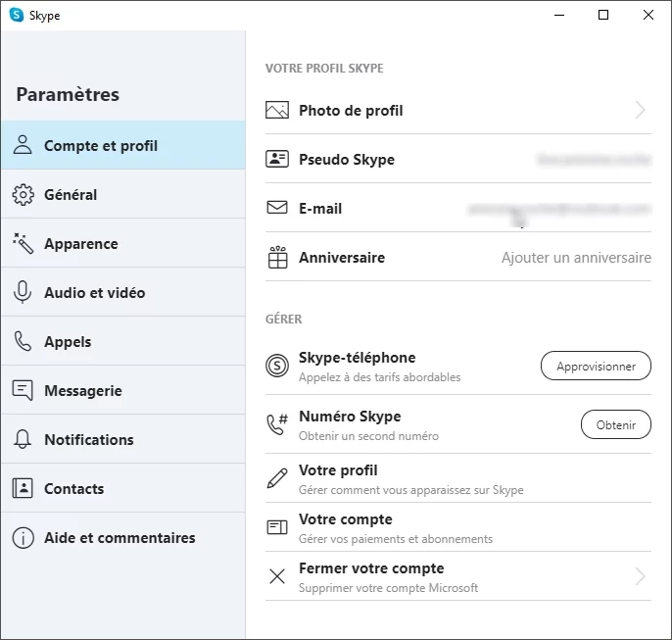672x640 pixels.
Task: Open Numéro Skype heading
Action: pos(350,417)
